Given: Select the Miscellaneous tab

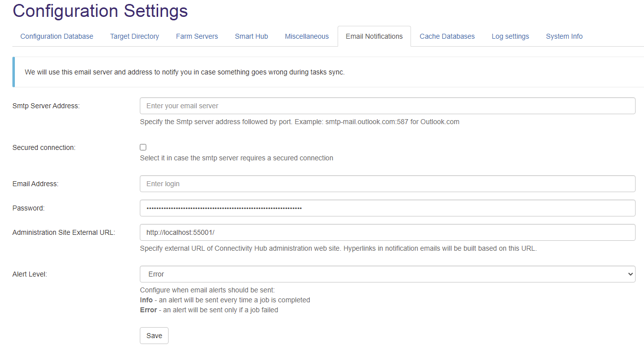Looking at the screenshot, I should coord(306,36).
